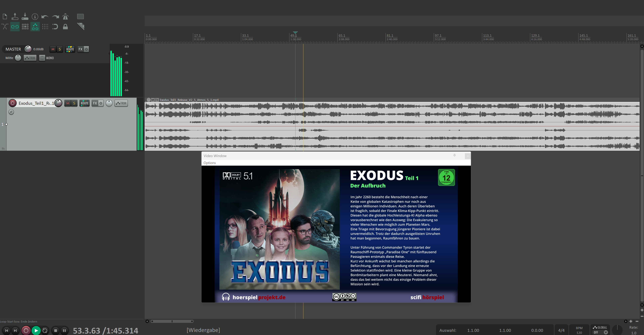Toggle the transport repeat loop button
The width and height of the screenshot is (644, 335).
[x=45, y=330]
